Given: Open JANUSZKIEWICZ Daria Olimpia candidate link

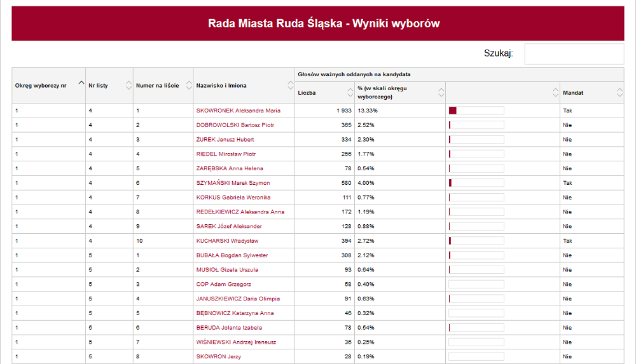Looking at the screenshot, I should pos(238,299).
